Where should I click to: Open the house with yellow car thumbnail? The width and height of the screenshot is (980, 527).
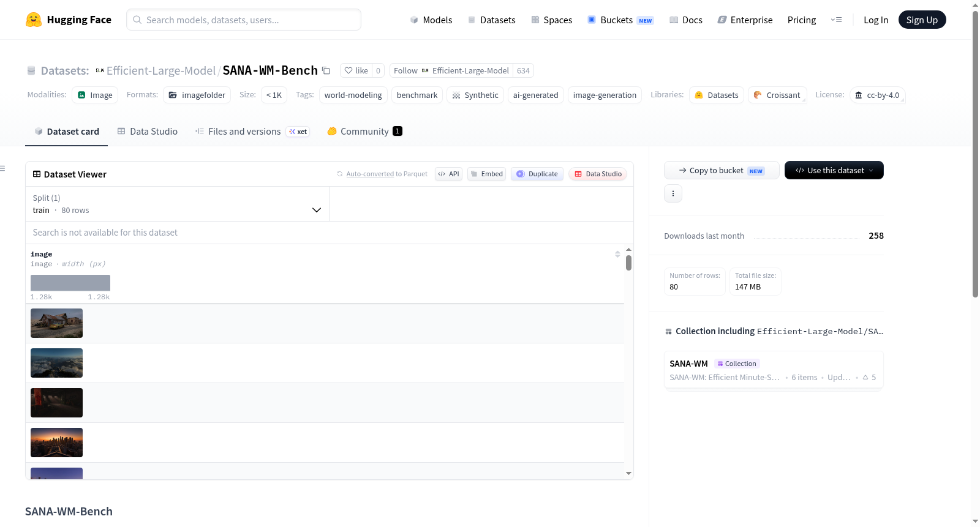[x=56, y=323]
